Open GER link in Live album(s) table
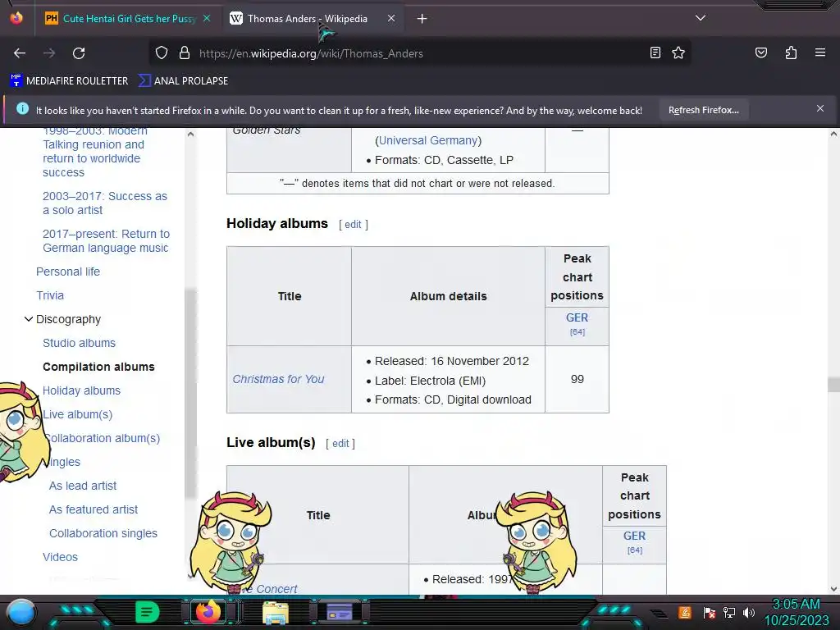840x630 pixels. 634,536
